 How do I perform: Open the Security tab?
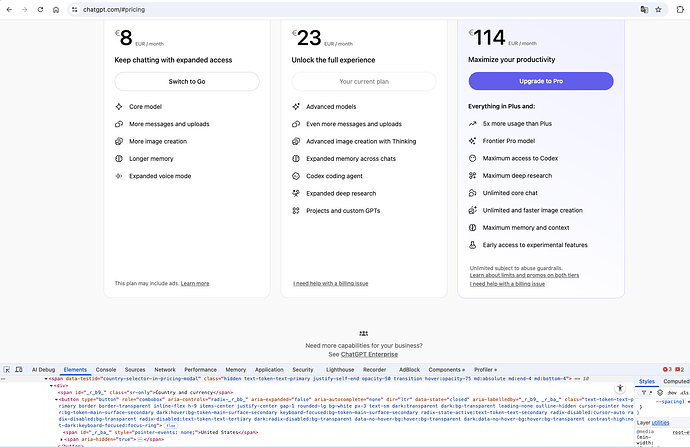point(303,370)
